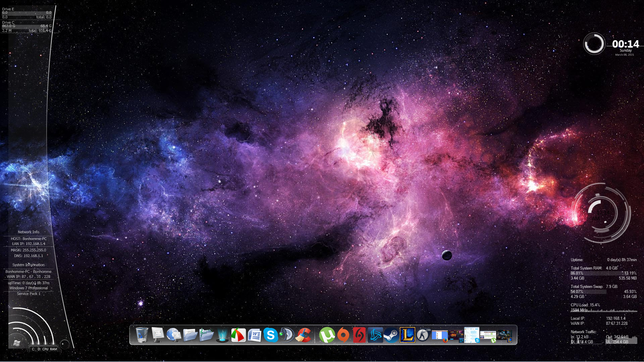Launch TeamSpeak from the dock

point(287,335)
